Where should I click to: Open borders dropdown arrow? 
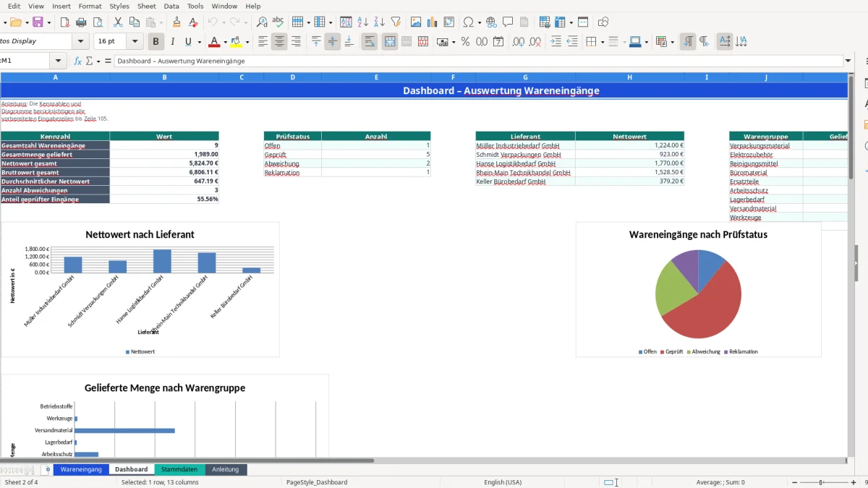click(x=602, y=42)
